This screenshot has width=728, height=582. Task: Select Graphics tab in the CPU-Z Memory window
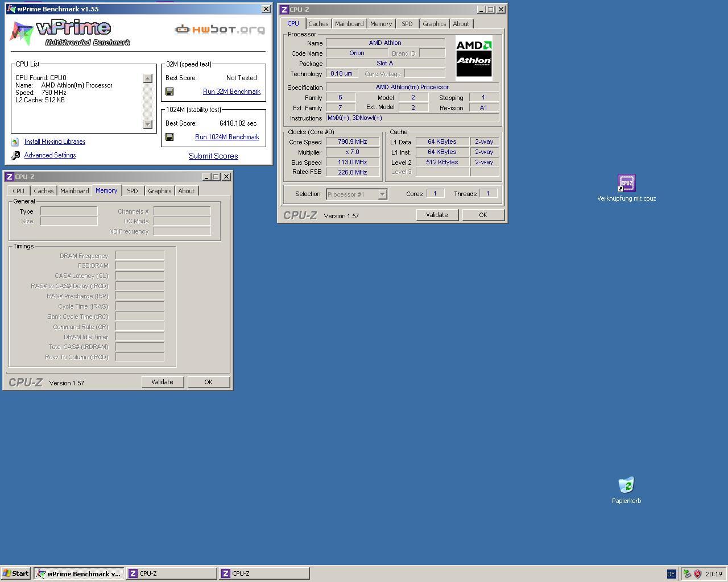coord(159,191)
